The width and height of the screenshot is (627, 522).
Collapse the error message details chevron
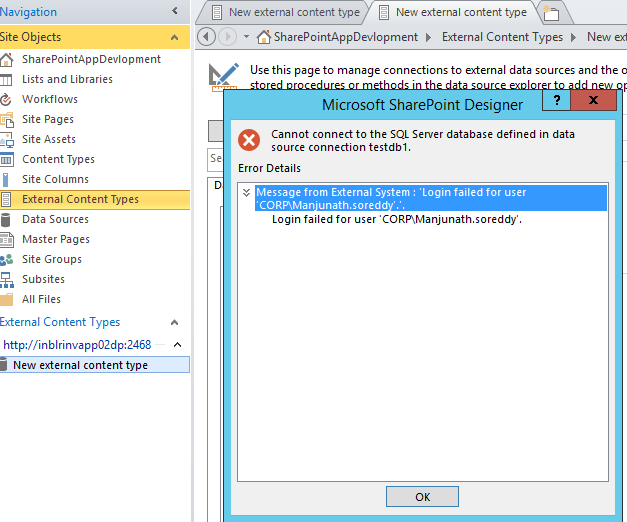coord(246,193)
